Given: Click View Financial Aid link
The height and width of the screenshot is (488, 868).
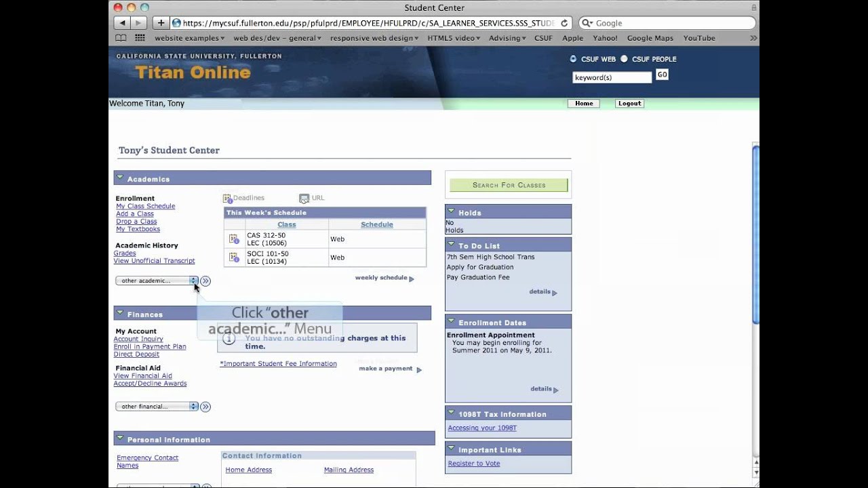Looking at the screenshot, I should pyautogui.click(x=143, y=375).
